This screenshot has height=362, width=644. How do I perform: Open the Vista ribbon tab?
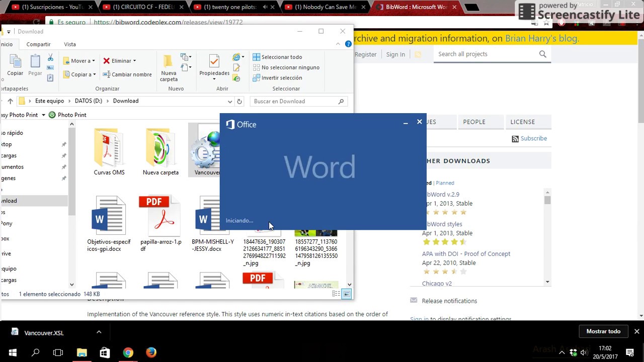click(x=70, y=44)
